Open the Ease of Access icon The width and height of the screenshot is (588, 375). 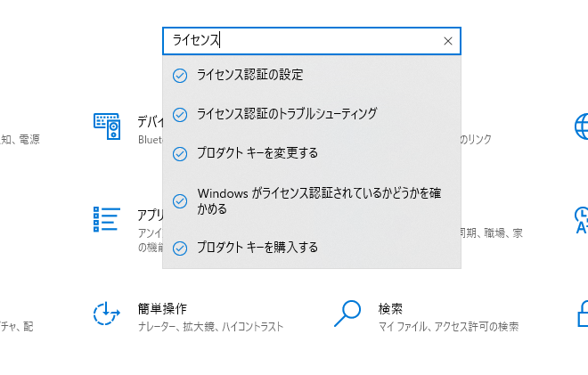[x=107, y=314]
